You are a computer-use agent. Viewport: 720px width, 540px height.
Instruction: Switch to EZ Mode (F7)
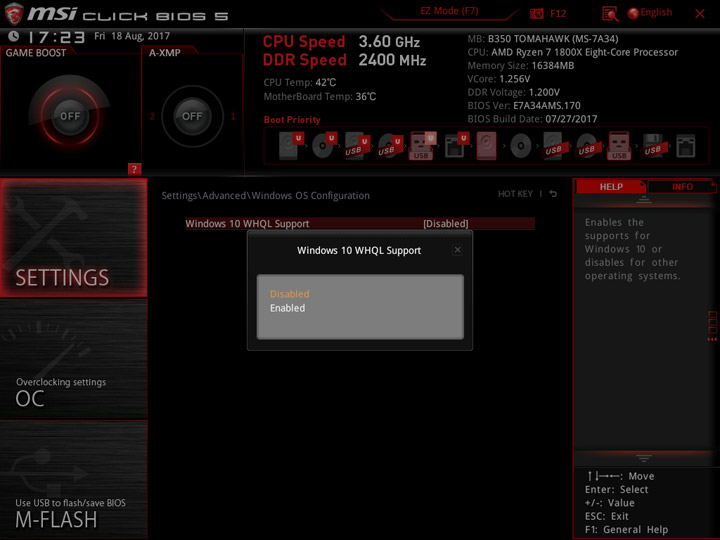(x=450, y=11)
